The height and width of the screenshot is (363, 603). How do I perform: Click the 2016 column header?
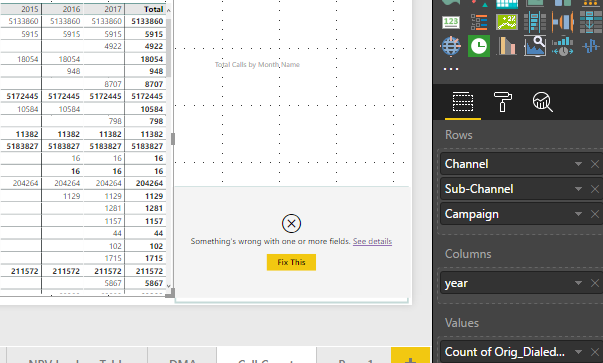(x=71, y=9)
